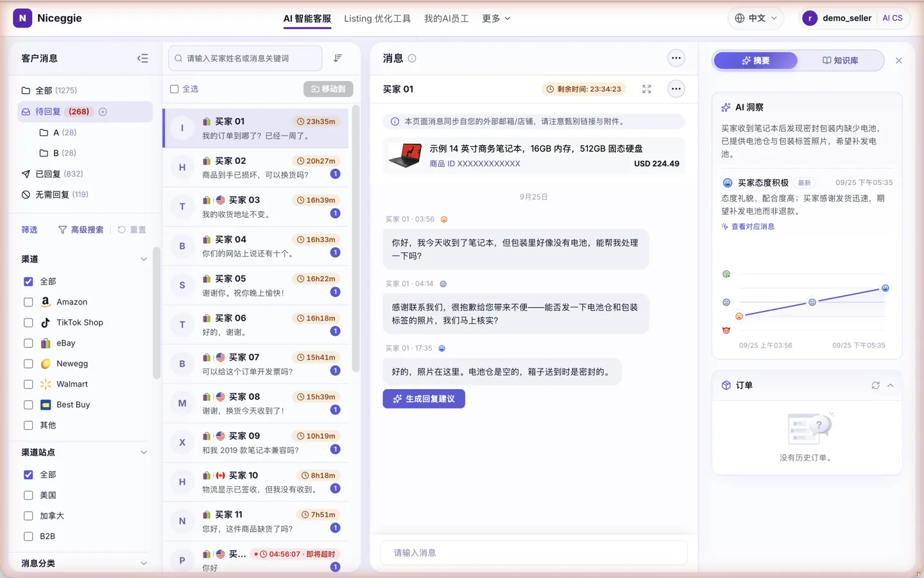Open more options for 买家 01 conversation
This screenshot has width=924, height=578.
tap(676, 89)
